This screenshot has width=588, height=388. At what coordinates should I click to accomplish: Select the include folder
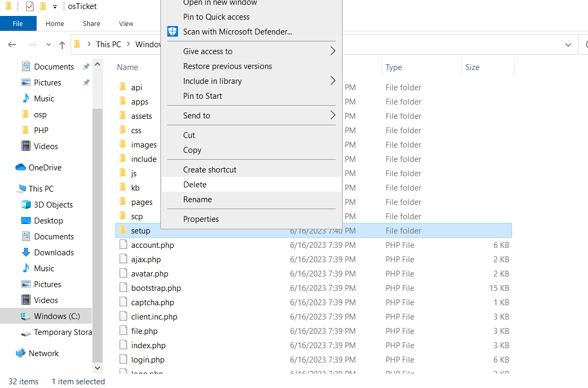143,159
